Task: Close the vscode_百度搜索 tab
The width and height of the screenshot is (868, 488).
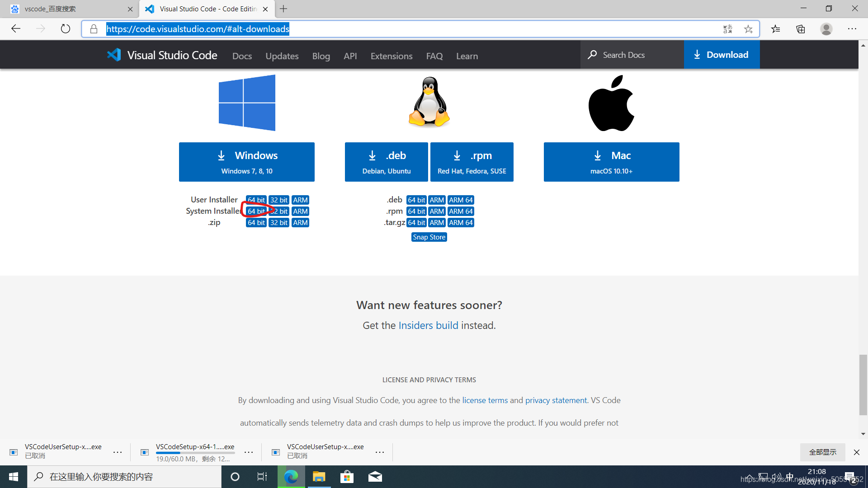Action: pos(130,9)
